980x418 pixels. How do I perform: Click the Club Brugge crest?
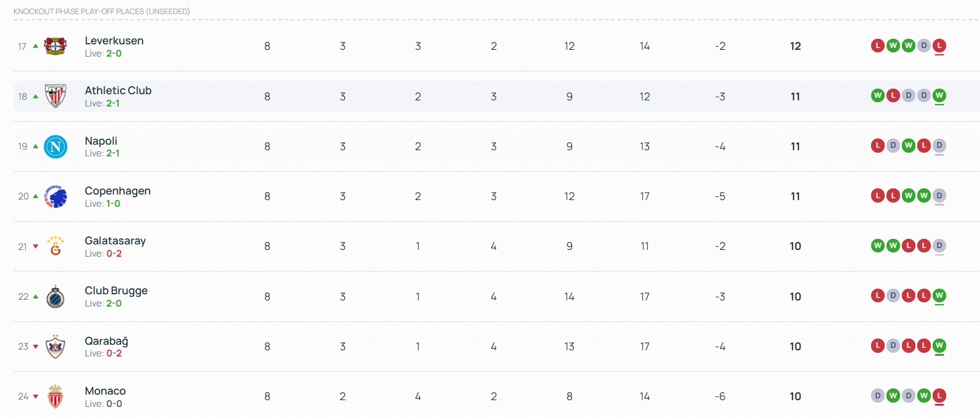[55, 297]
